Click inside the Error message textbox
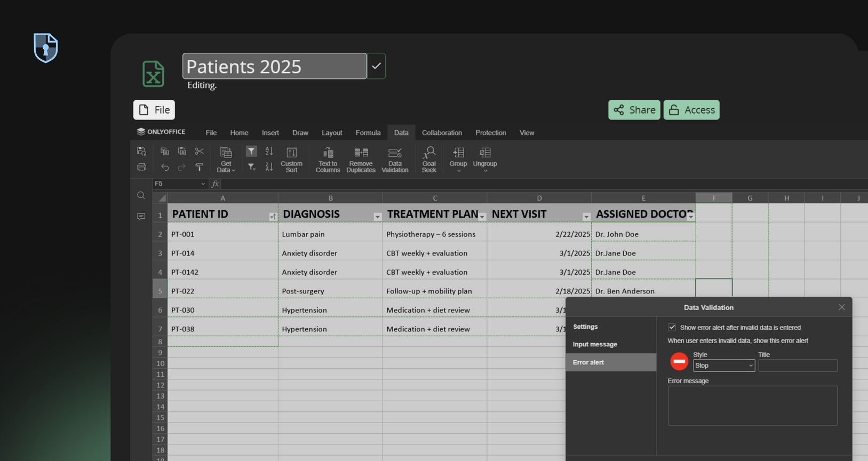This screenshot has height=461, width=868. (752, 406)
